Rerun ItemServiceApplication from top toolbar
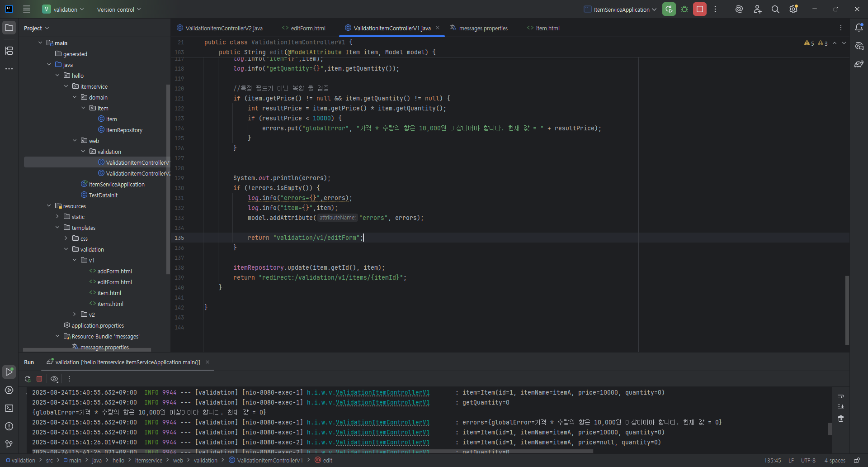This screenshot has height=467, width=868. [669, 9]
